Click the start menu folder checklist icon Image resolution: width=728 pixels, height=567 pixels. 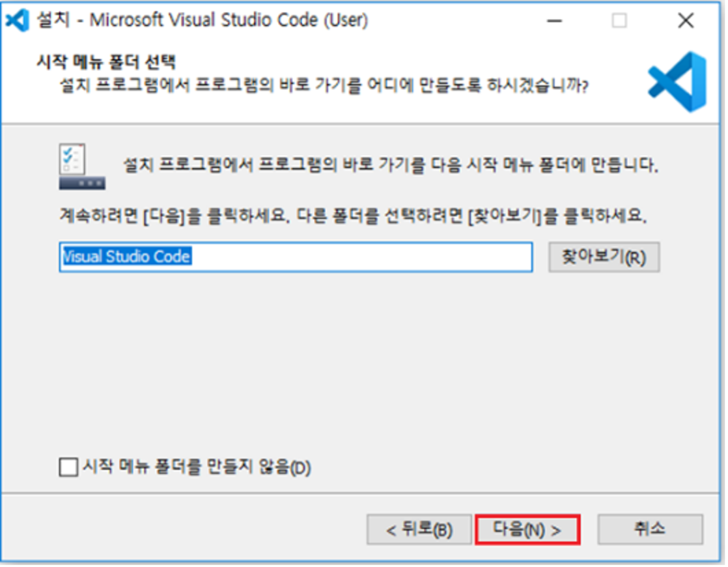[81, 166]
